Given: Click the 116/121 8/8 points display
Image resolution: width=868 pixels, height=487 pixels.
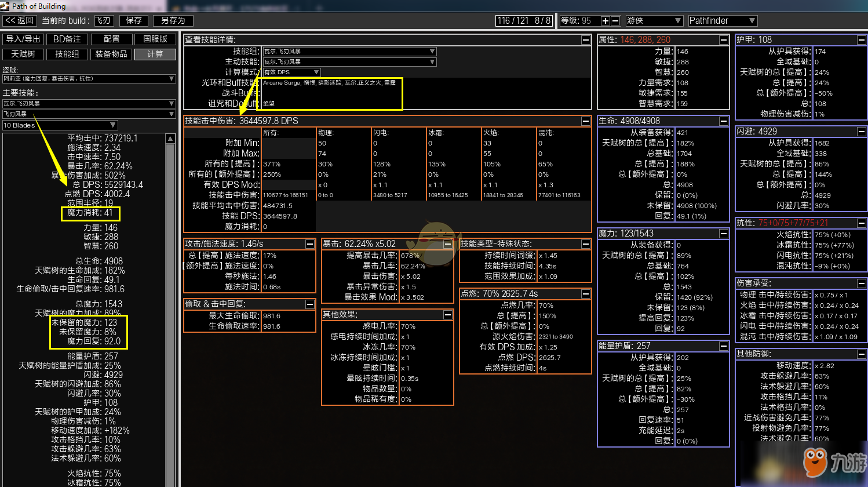Looking at the screenshot, I should pos(524,20).
